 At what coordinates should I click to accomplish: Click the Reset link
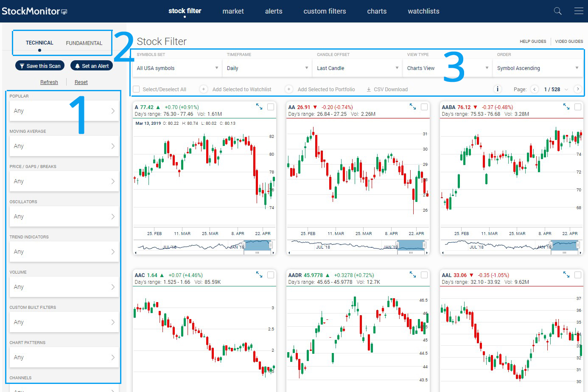coord(81,82)
